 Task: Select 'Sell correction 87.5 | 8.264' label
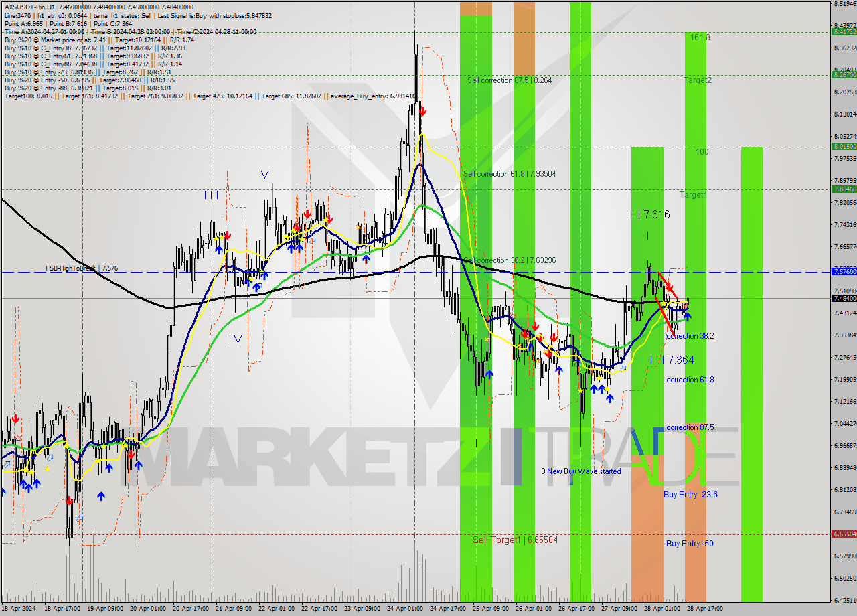click(510, 80)
